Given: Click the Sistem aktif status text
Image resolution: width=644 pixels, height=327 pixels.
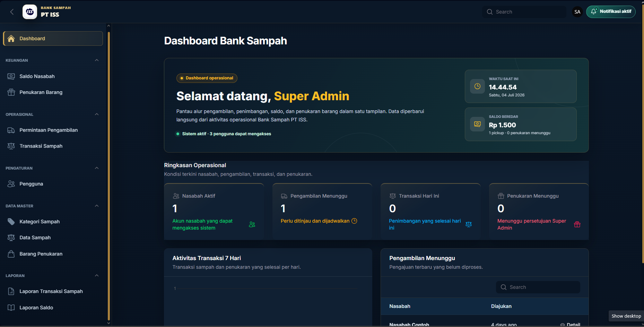Looking at the screenshot, I should coord(227,134).
